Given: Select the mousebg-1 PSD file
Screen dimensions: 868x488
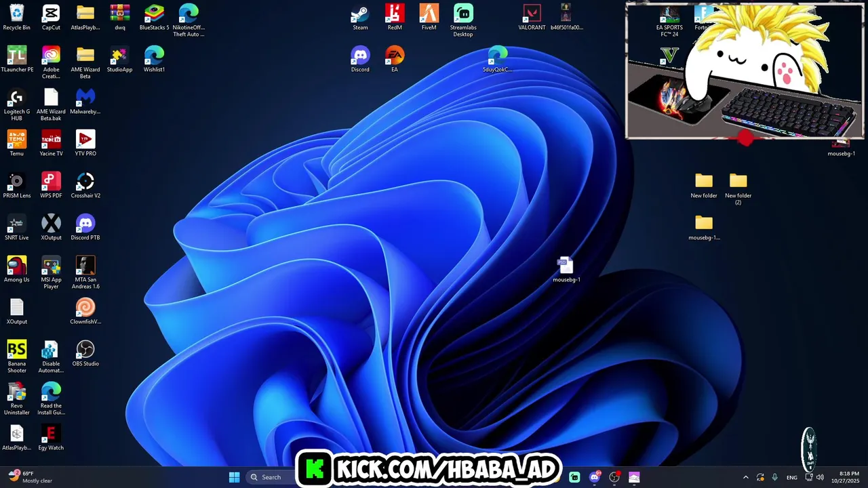Looking at the screenshot, I should point(566,270).
